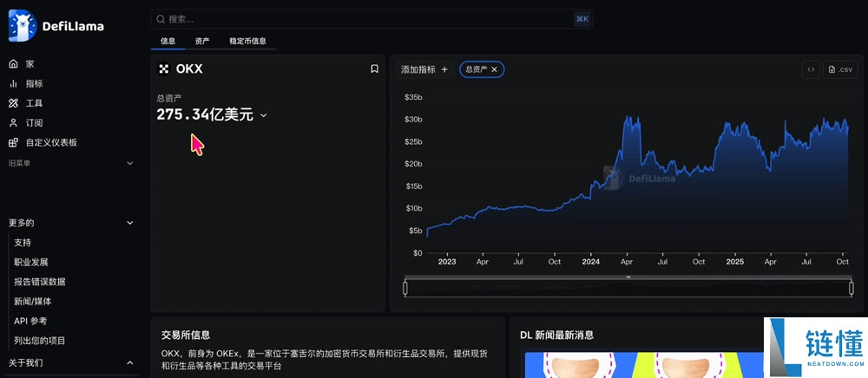Screen dimensions: 868x378
Task: Open the 列出您的项目 link
Action: (40, 341)
